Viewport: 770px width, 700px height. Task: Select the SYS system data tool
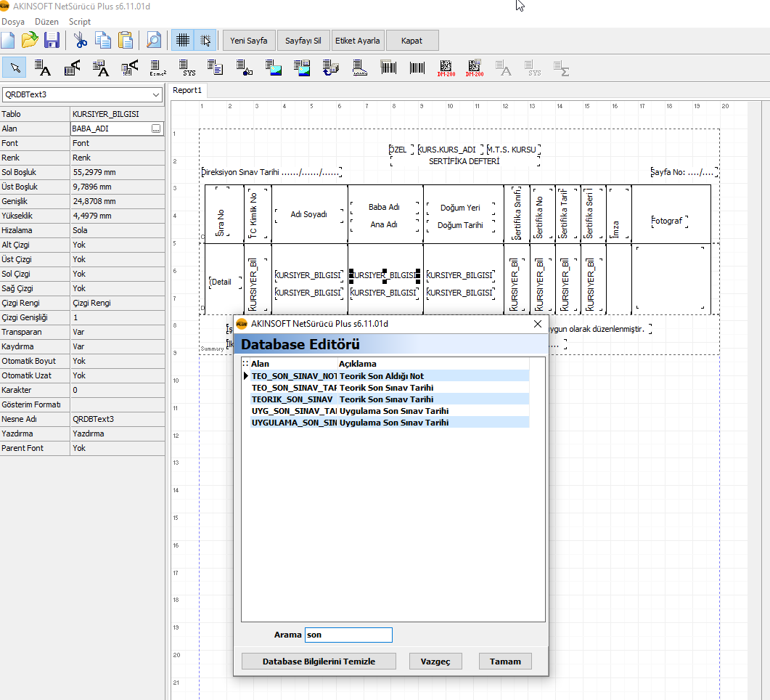point(187,69)
